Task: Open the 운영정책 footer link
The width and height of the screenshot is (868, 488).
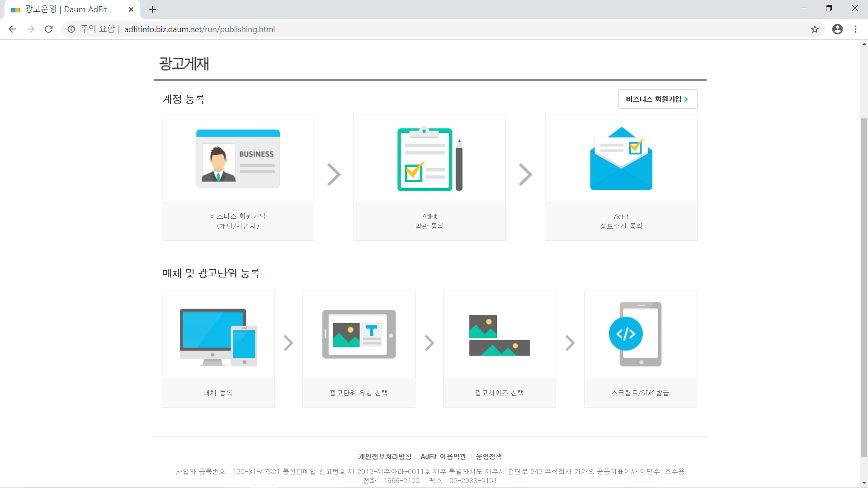Action: (x=489, y=457)
